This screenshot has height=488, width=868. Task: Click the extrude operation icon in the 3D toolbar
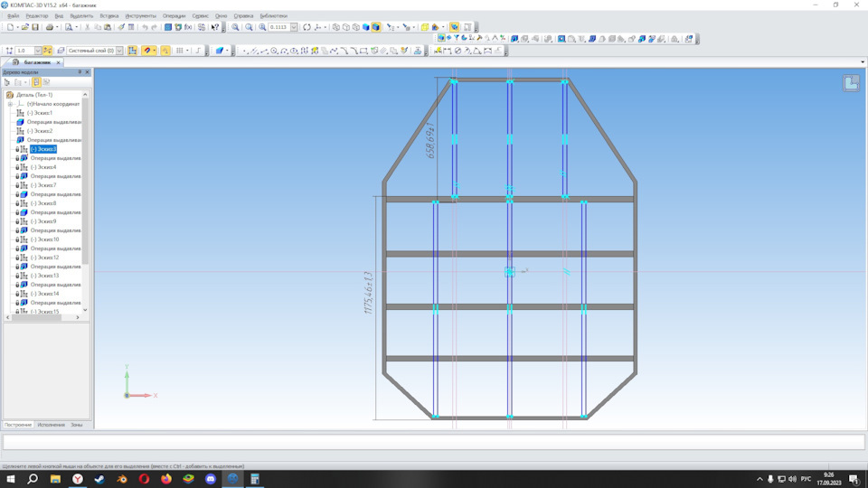(x=514, y=39)
